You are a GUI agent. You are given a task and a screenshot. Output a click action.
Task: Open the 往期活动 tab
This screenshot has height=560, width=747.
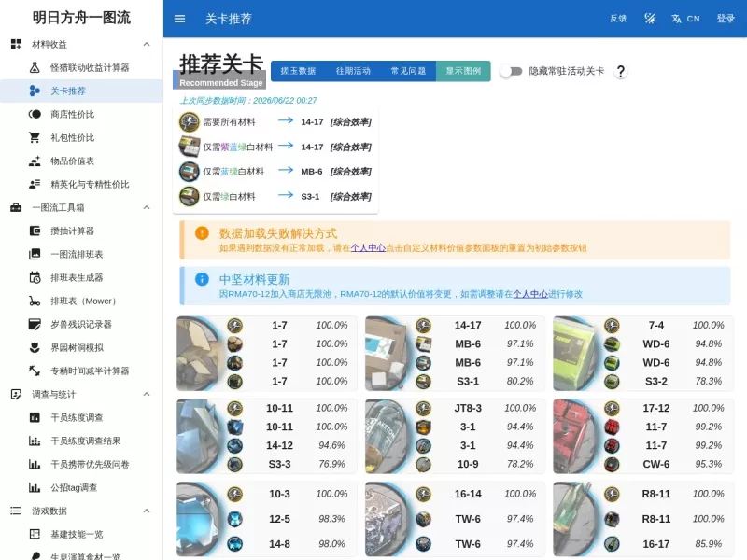tap(353, 71)
